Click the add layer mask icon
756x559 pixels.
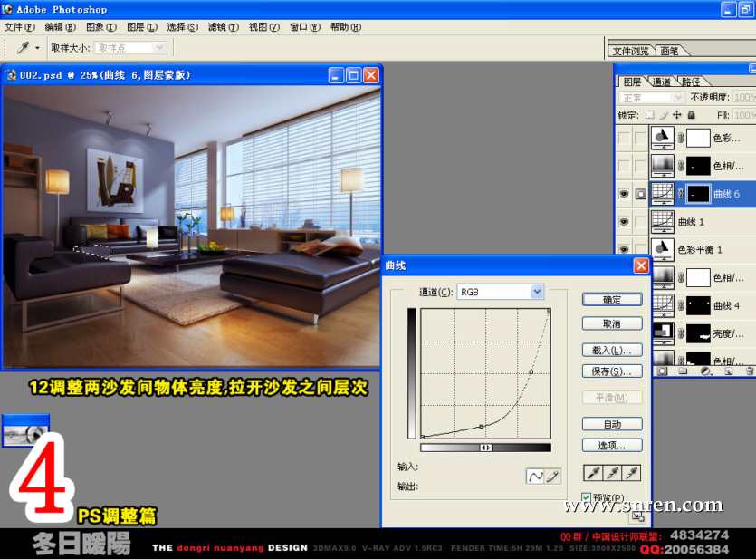point(662,371)
